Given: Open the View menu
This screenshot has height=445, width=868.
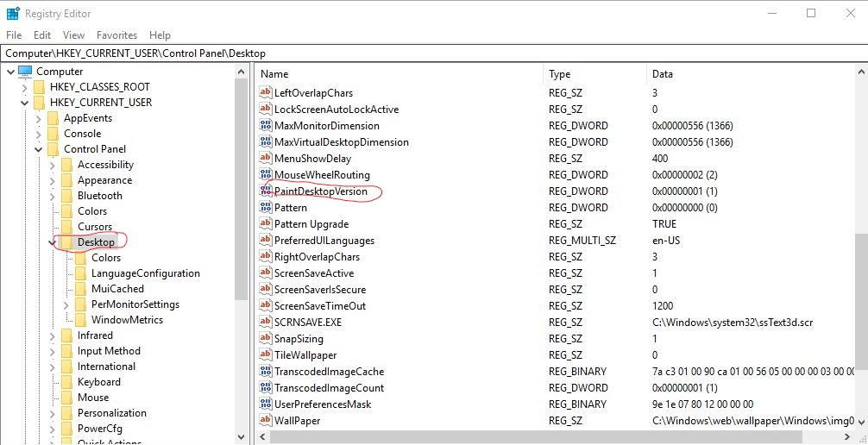Looking at the screenshot, I should [73, 34].
